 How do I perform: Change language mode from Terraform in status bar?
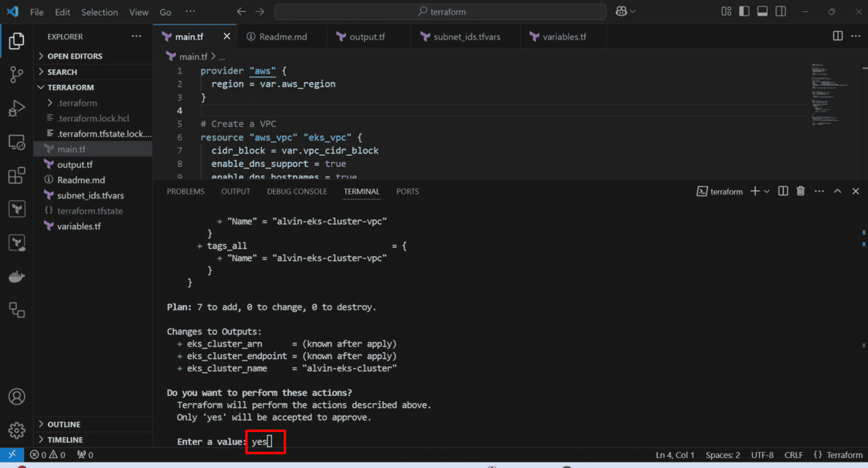pyautogui.click(x=844, y=455)
